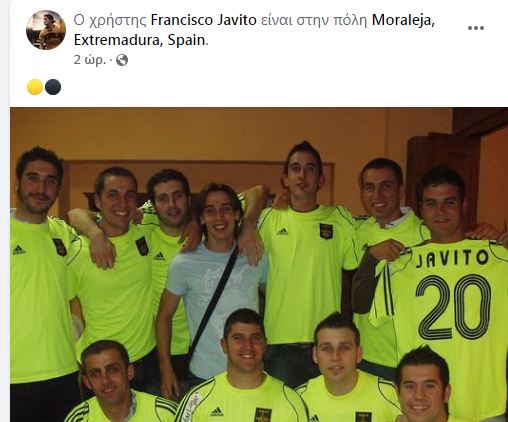
Task: Click the Adidas logo on the tall standing man's jersey
Action: coord(282,231)
